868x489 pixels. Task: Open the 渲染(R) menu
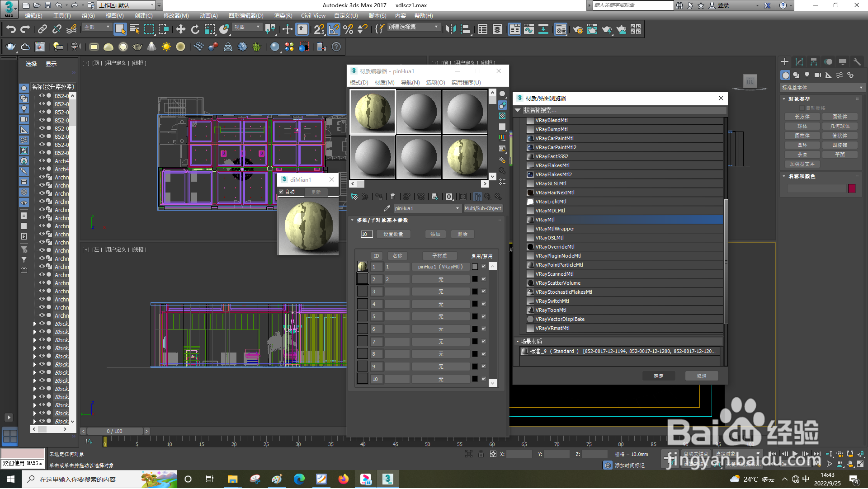point(283,16)
